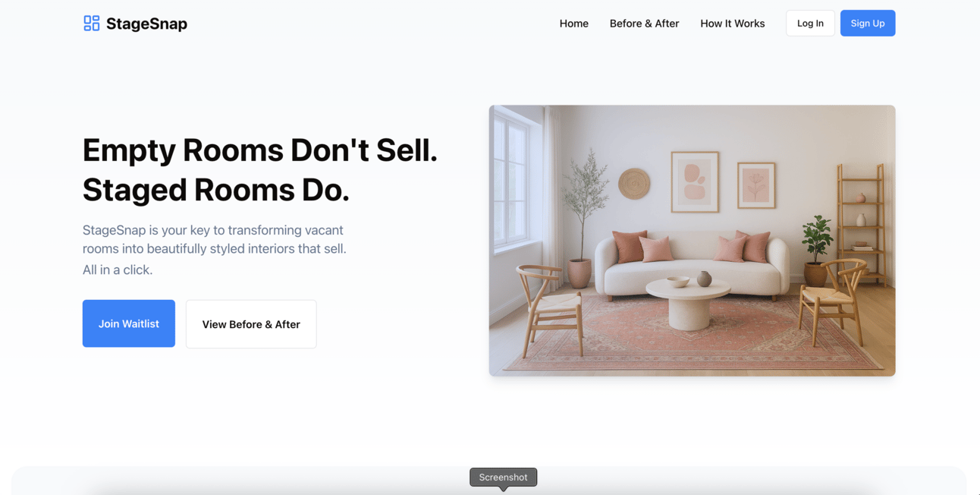980x495 pixels.
Task: Click the View Before & After button
Action: tap(251, 324)
